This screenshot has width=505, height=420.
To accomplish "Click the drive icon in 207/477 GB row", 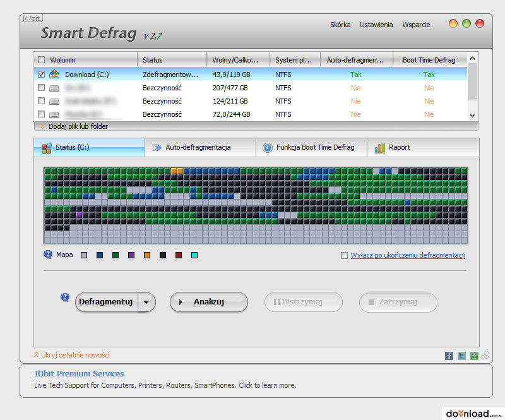I will 54,88.
